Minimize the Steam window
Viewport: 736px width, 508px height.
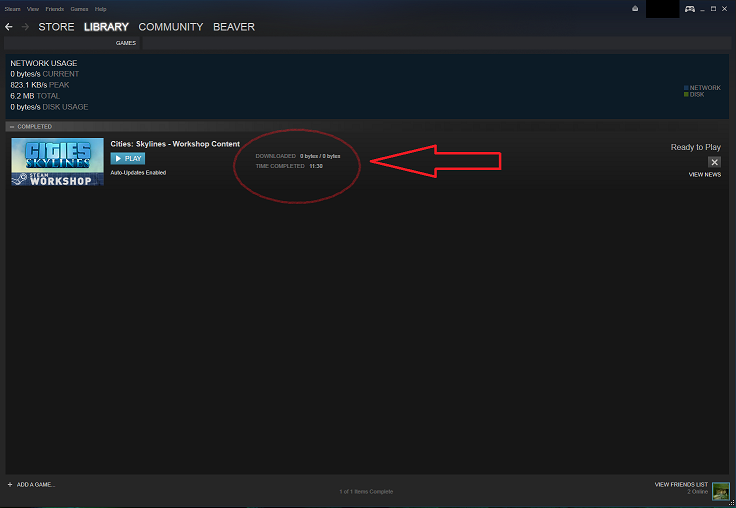[x=703, y=9]
